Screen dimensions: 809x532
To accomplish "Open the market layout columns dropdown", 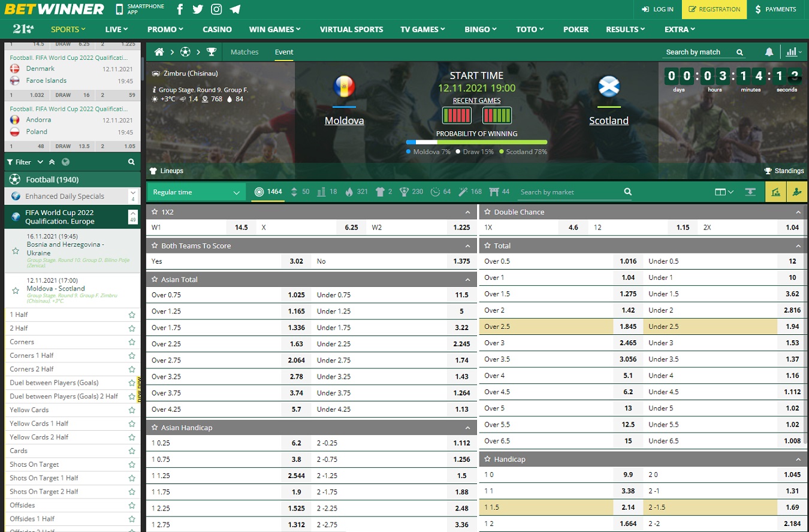I will 725,192.
